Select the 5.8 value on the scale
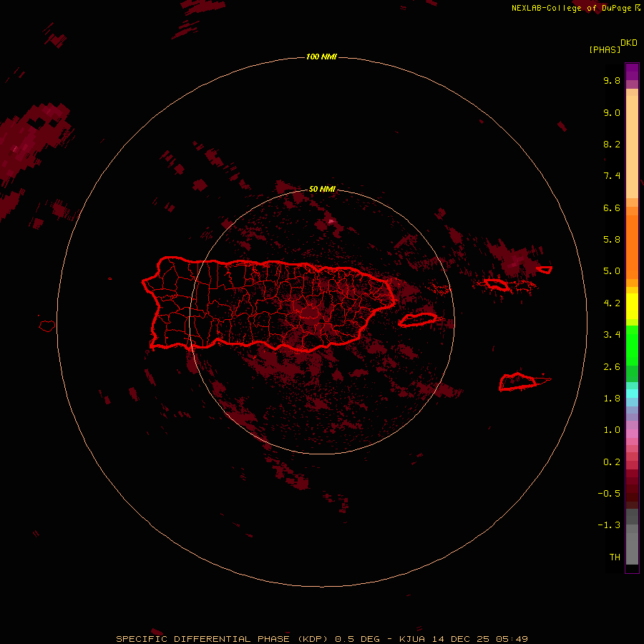The width and height of the screenshot is (644, 644). (612, 239)
